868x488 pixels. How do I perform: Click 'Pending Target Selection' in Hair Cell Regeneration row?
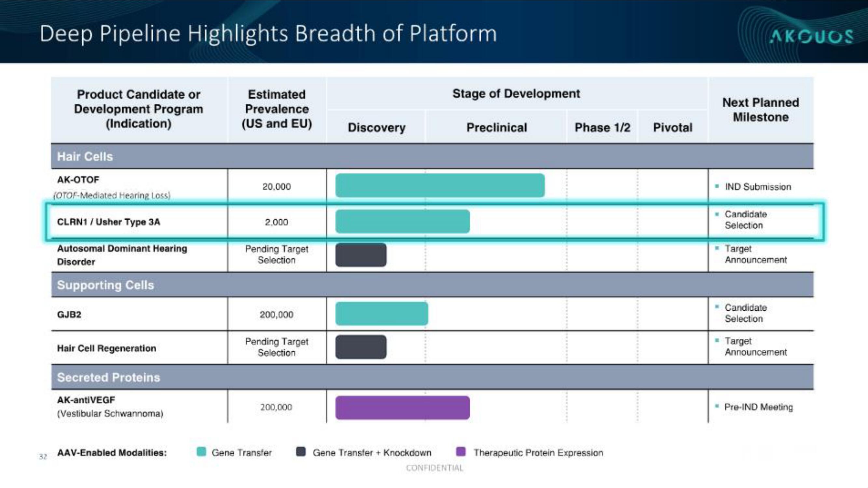tap(277, 347)
